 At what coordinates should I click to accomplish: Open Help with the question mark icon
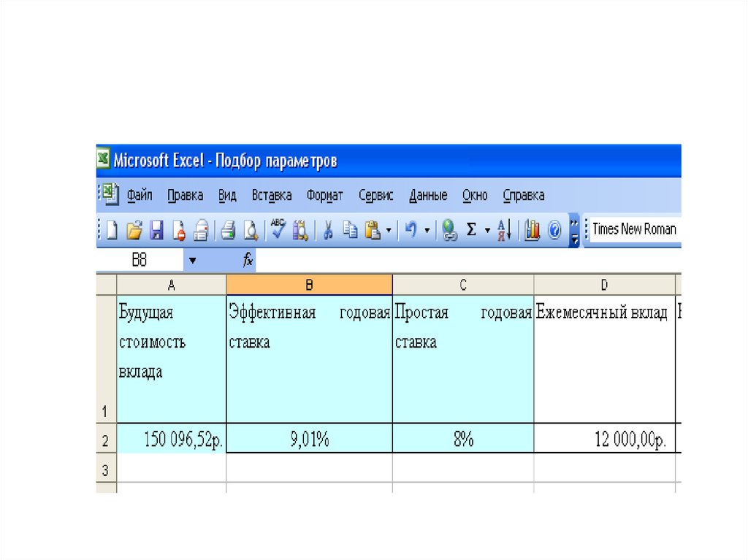(x=554, y=231)
